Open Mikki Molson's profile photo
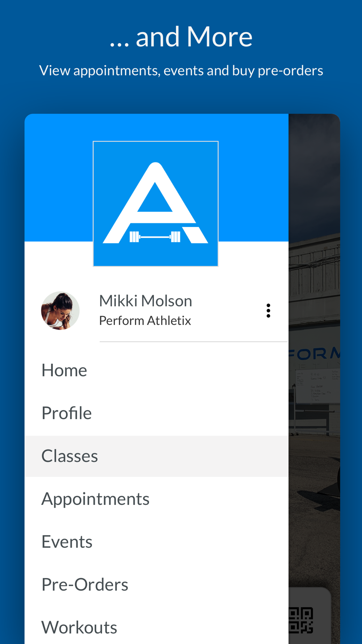This screenshot has height=644, width=362. [60, 311]
